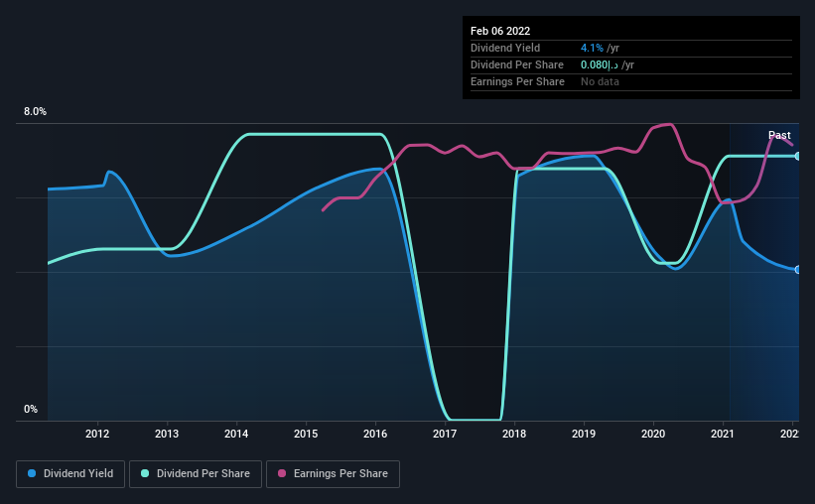Toggle the Dividend Yield legend button
815x504 pixels.
tap(70, 474)
